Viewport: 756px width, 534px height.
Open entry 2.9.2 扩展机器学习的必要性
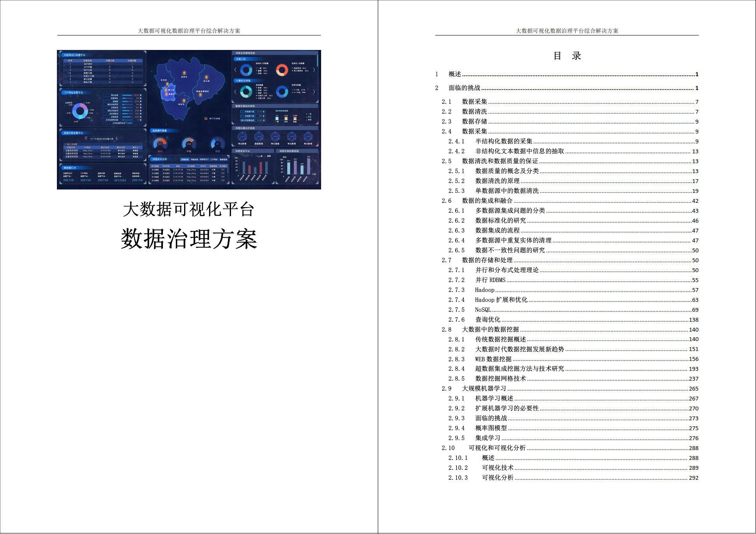coord(573,408)
